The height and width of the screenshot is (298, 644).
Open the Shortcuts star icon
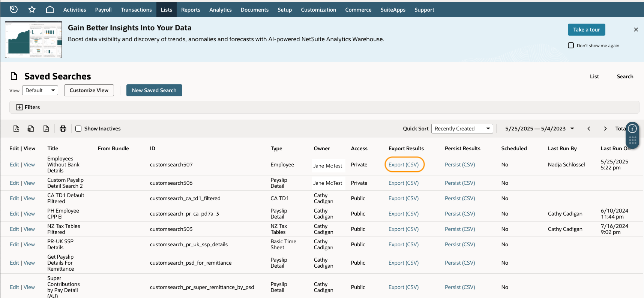coord(32,9)
